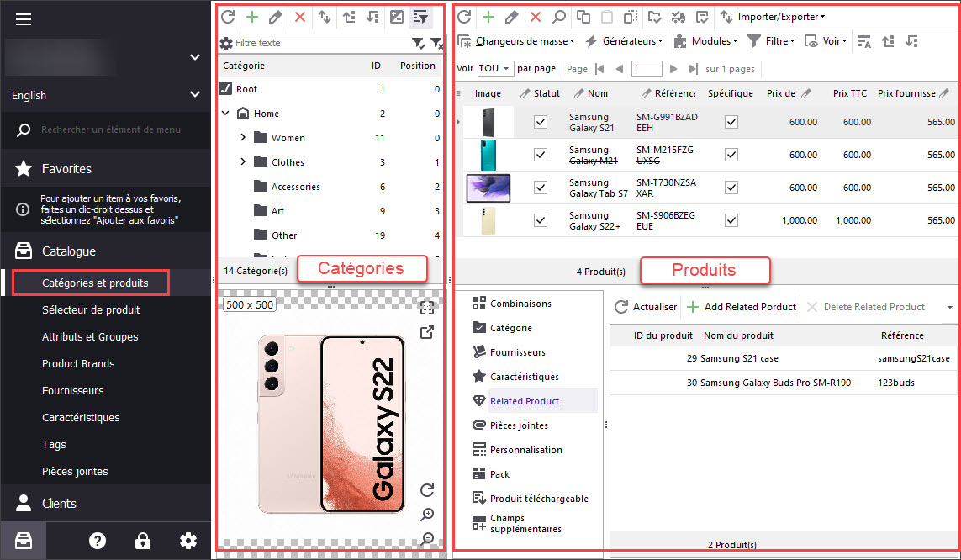Go to next page arrow

(673, 69)
